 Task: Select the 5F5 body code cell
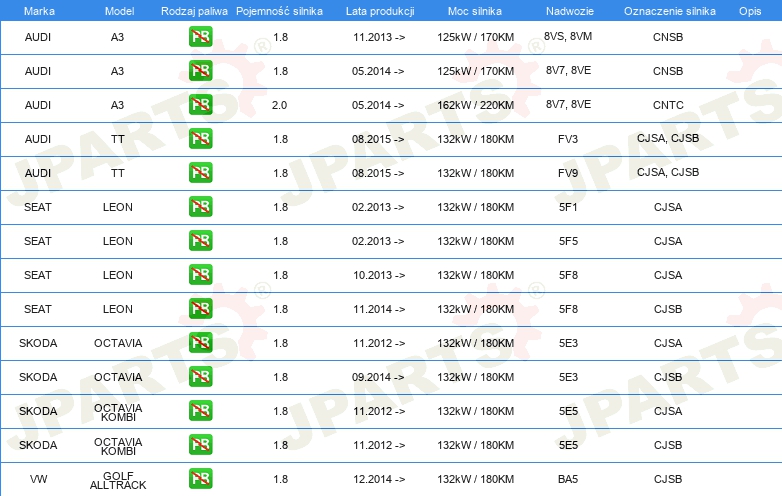click(568, 241)
